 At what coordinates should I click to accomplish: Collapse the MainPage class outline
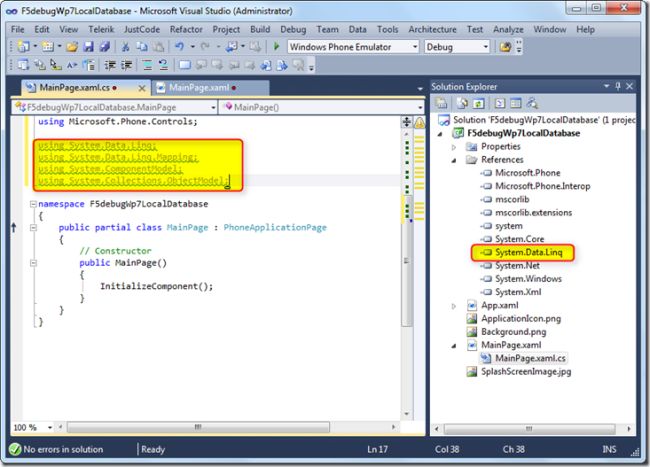pos(33,227)
